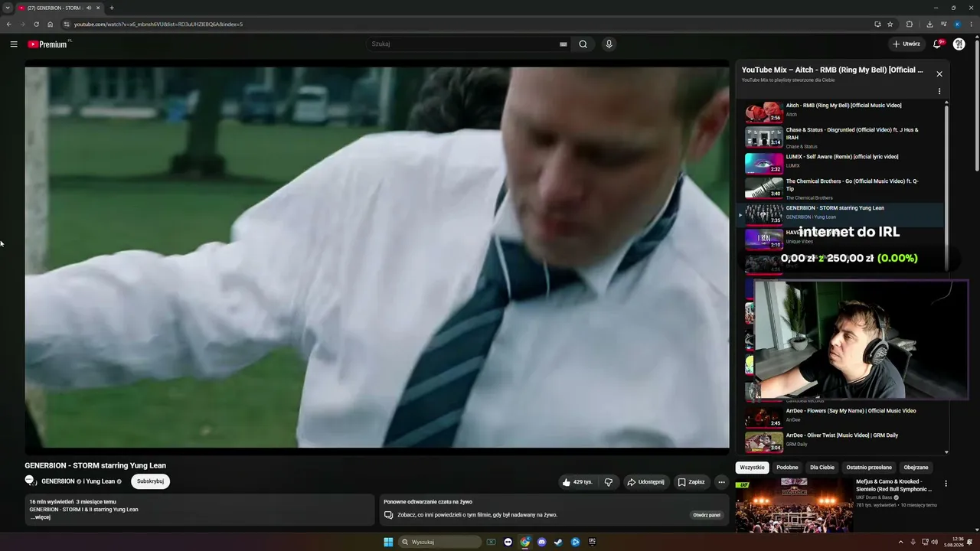
Task: Click the Subskrybuj button
Action: (x=150, y=481)
